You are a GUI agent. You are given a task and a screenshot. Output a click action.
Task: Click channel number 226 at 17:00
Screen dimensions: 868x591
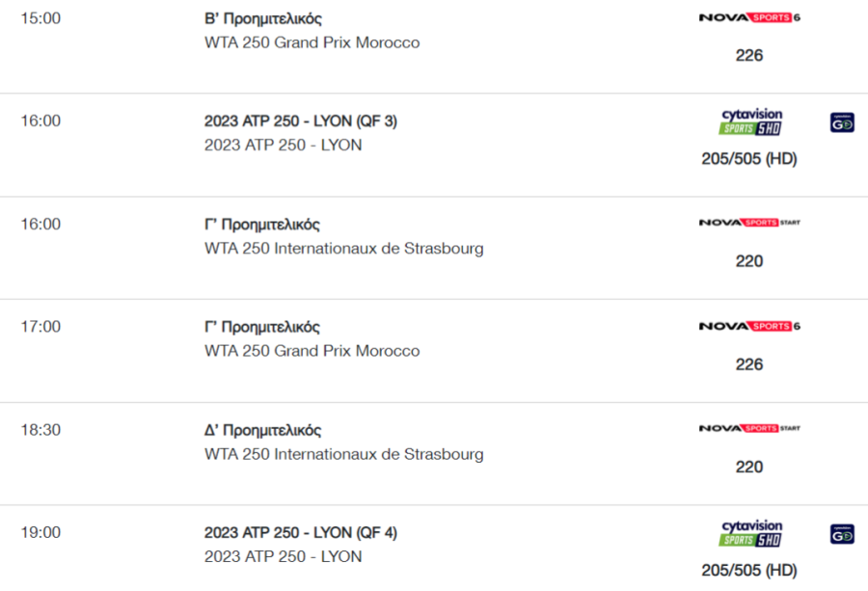(x=749, y=364)
